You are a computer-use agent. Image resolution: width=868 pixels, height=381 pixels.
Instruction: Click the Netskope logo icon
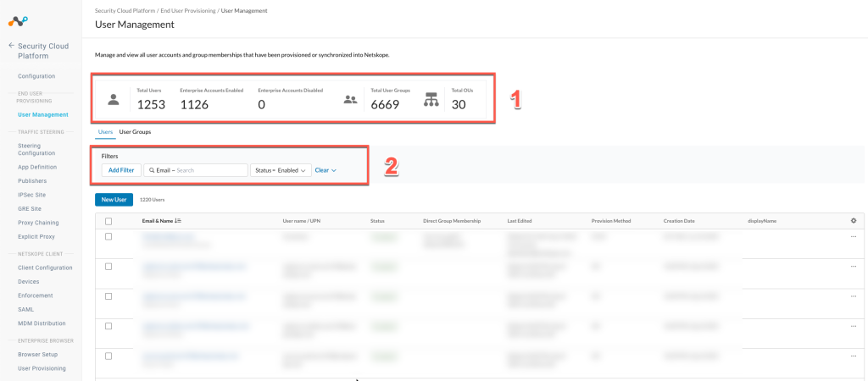pos(19,21)
